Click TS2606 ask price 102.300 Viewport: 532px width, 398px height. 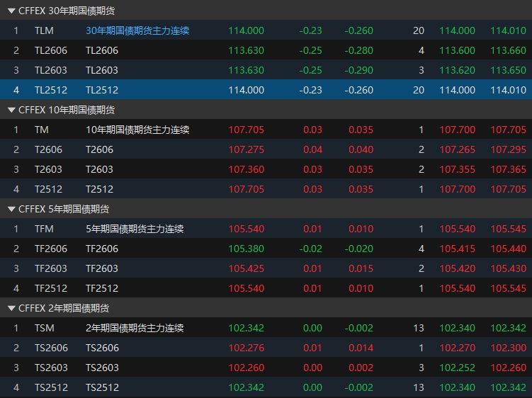click(508, 348)
